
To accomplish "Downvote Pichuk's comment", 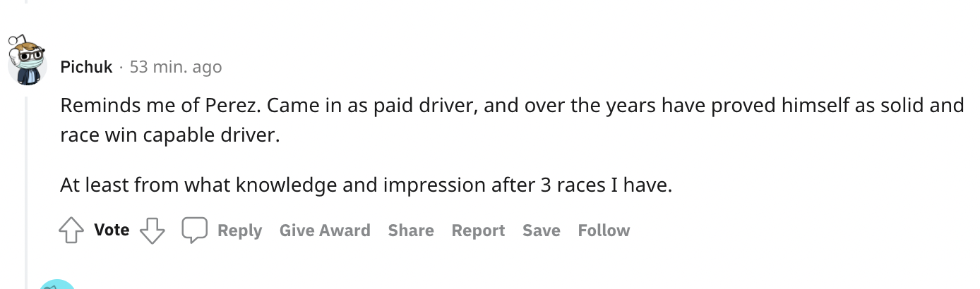I will pyautogui.click(x=152, y=230).
